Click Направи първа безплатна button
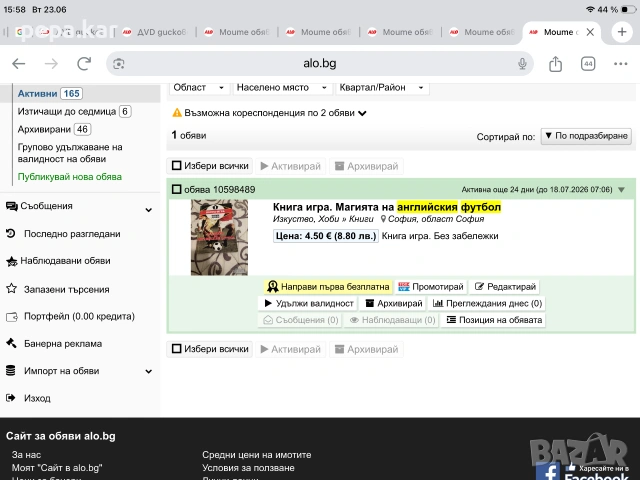 [328, 287]
